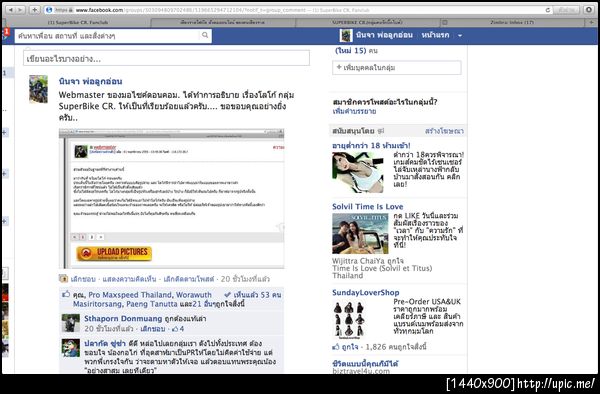Open the Solvil Time Is Love ad title
This screenshot has height=394, width=600.
(368, 207)
